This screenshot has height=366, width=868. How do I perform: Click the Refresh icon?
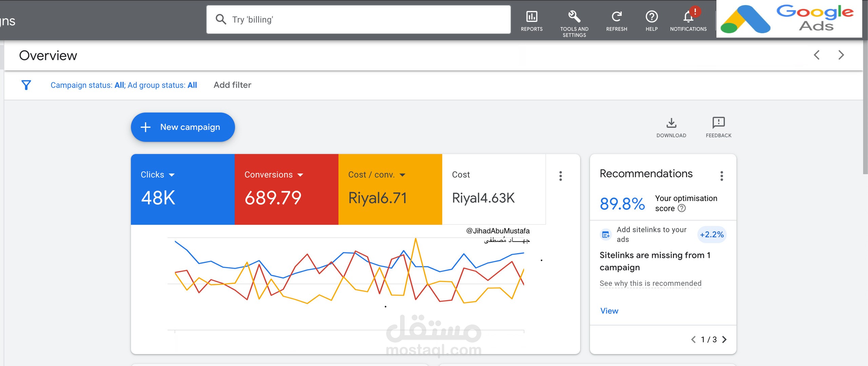[616, 16]
